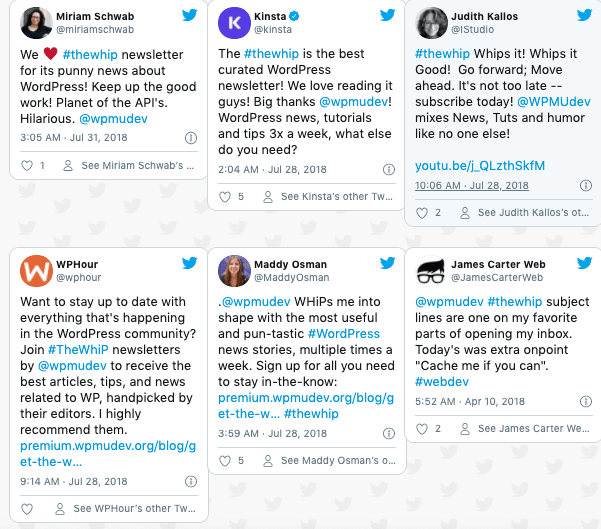
Task: Like the Miriam Schwab tweet with heart icon
Action: [27, 165]
